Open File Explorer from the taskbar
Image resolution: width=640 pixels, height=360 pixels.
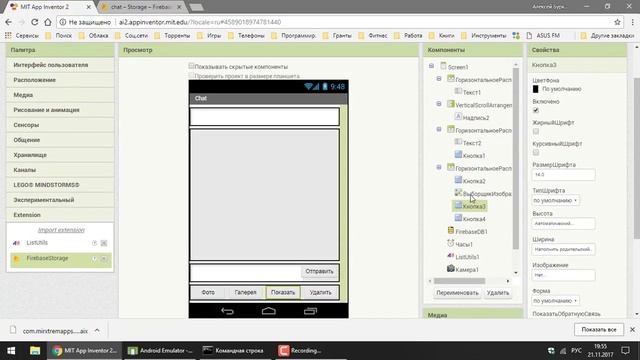tap(35, 351)
